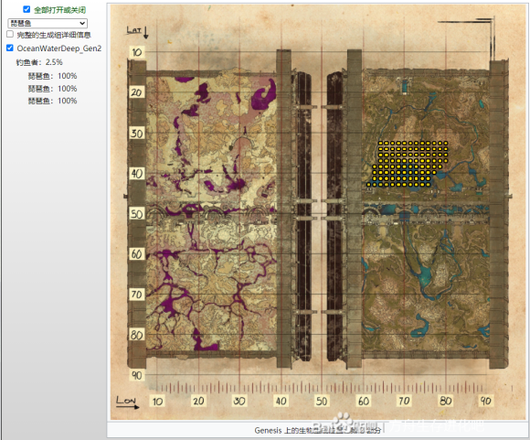Click the LAT down-arrow icon
The height and width of the screenshot is (440, 530).
[146, 32]
